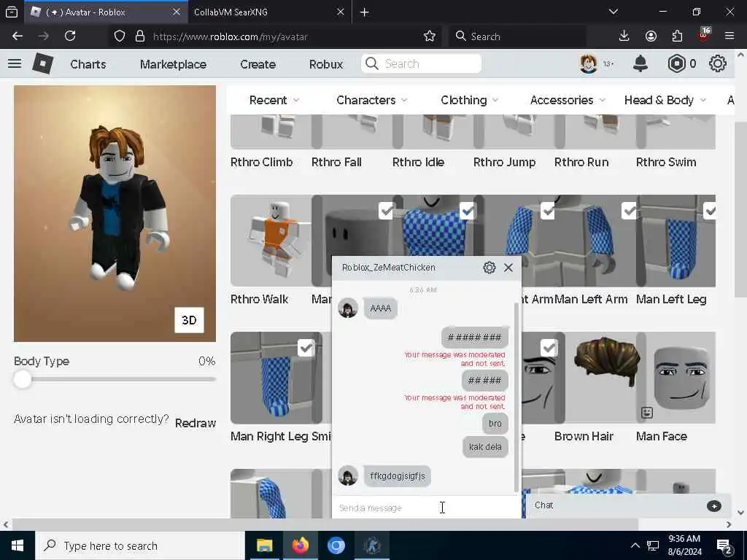This screenshot has height=560, width=747.
Task: Go back with browser back arrow
Action: (18, 36)
